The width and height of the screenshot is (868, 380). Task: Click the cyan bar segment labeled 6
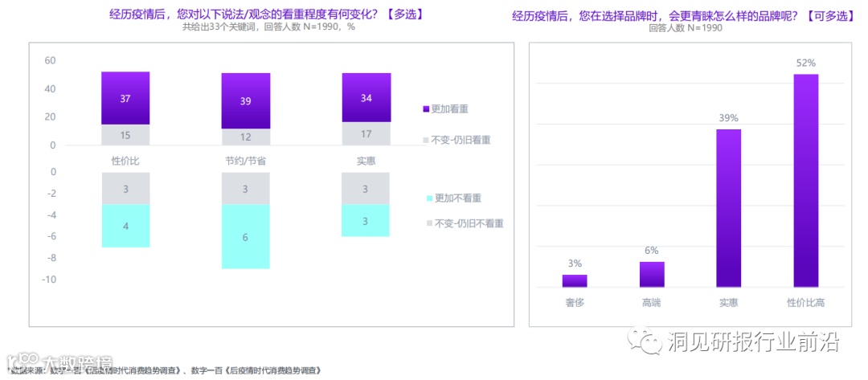[246, 237]
